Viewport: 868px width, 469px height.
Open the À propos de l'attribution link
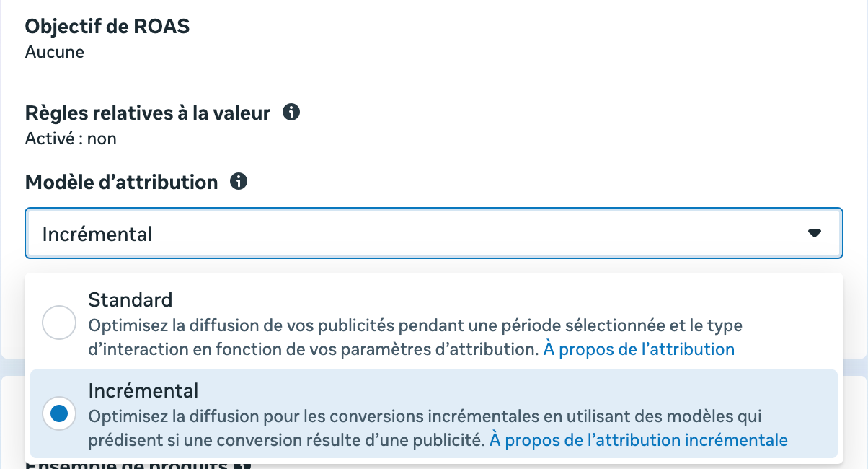[x=639, y=349]
